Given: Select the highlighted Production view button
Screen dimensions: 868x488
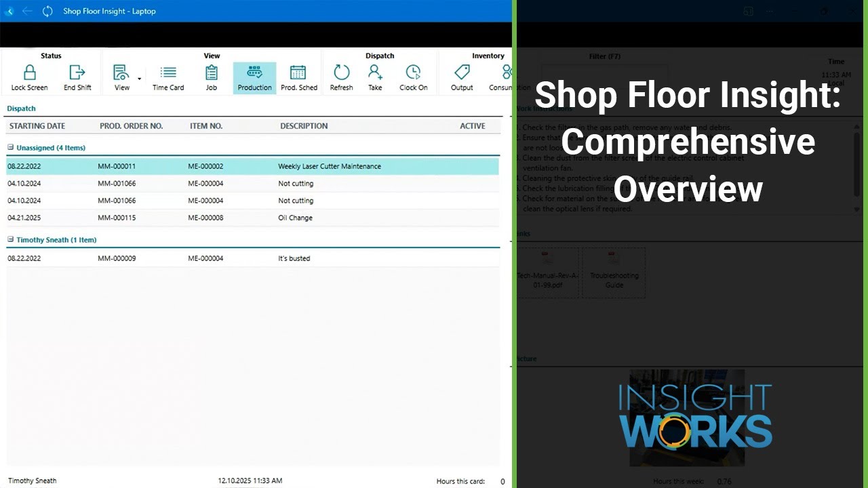Looking at the screenshot, I should pyautogui.click(x=254, y=78).
